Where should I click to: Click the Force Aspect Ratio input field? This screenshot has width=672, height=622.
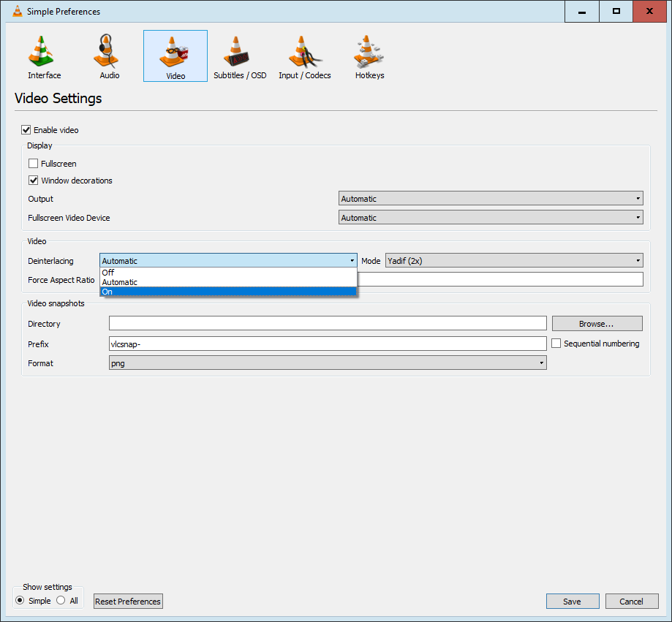[499, 279]
